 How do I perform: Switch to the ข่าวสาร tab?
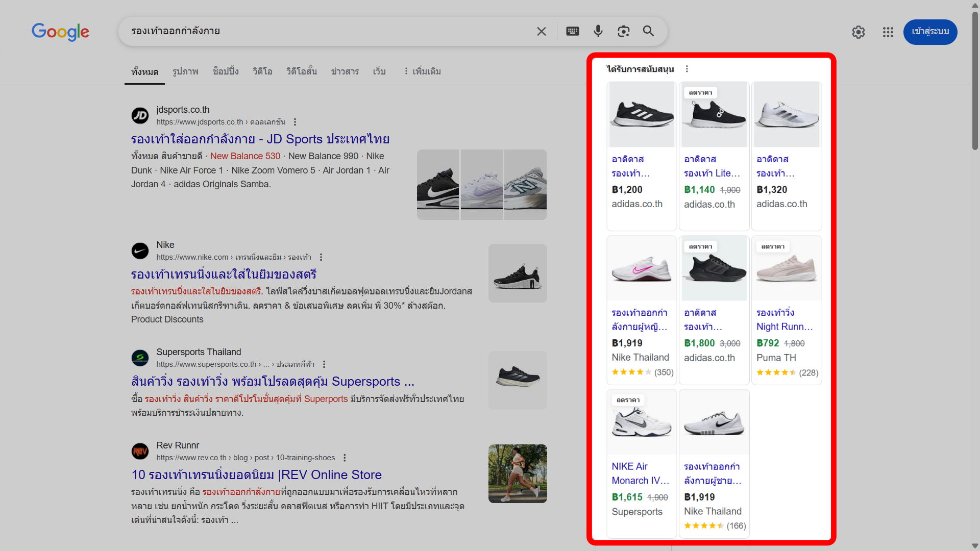click(345, 71)
